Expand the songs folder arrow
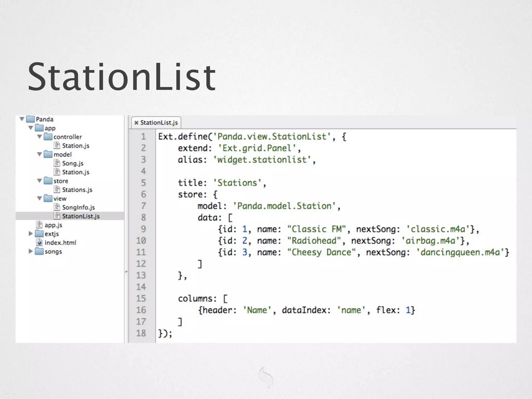This screenshot has height=399, width=532. tap(31, 251)
